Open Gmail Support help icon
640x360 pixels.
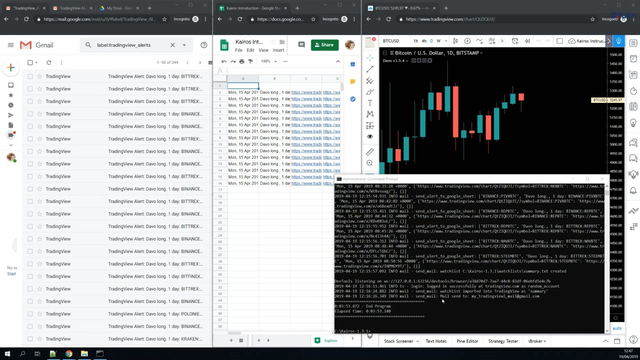click(204, 45)
